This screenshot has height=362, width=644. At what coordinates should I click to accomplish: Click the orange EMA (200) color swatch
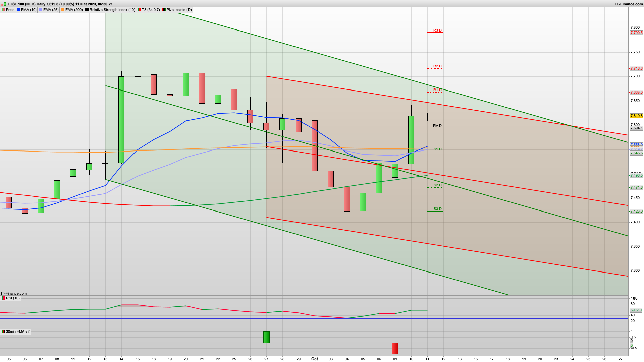(63, 10)
